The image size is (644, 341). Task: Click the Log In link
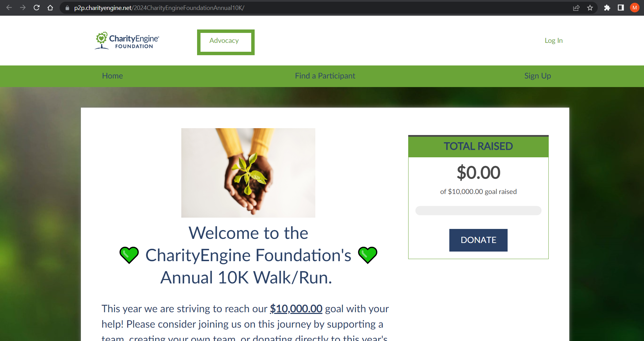tap(554, 40)
